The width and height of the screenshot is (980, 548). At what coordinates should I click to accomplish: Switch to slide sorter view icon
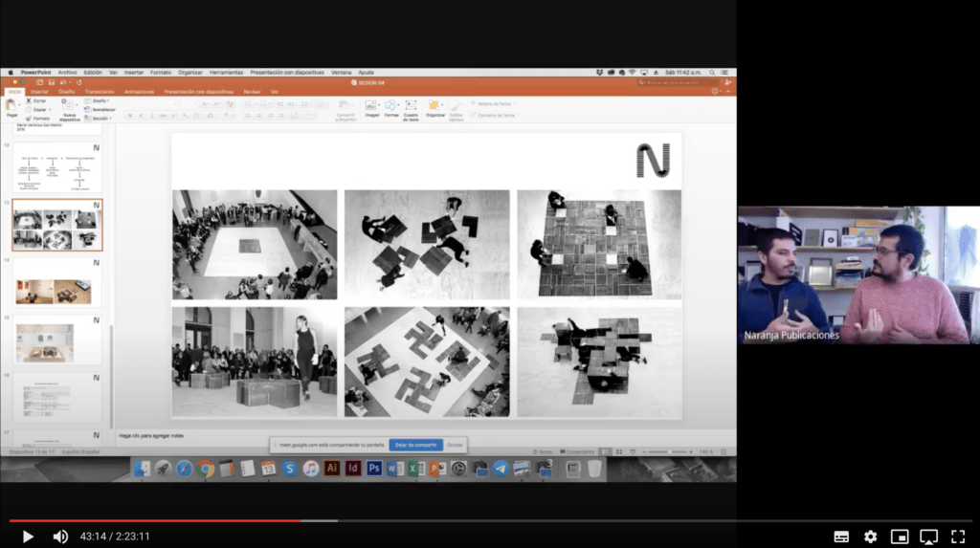pyautogui.click(x=619, y=451)
